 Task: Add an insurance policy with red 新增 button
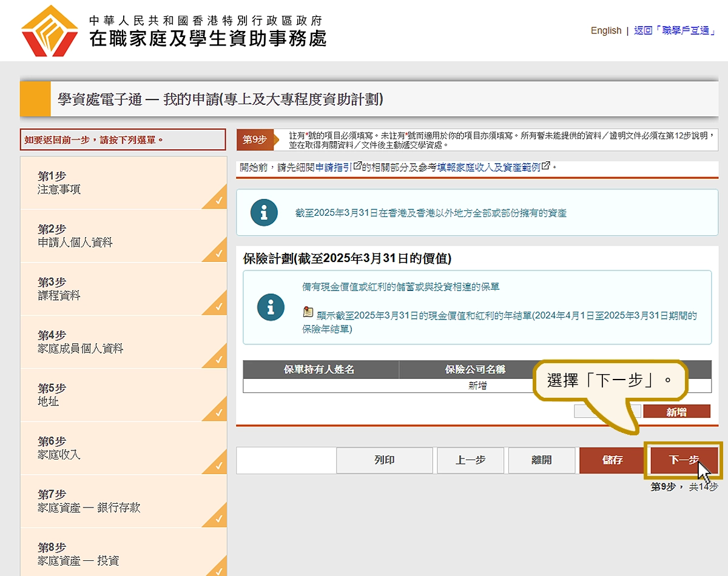[x=676, y=412]
